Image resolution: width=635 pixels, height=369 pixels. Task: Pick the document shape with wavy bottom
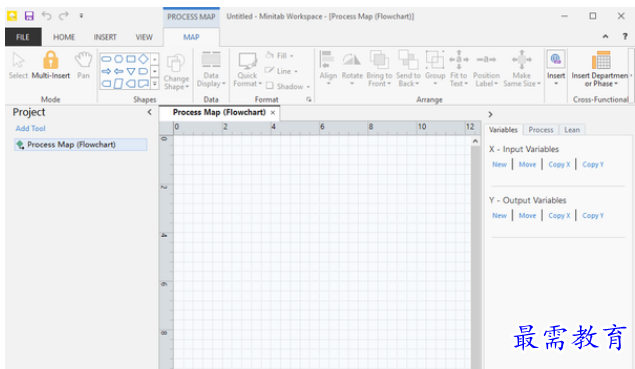coord(143,84)
